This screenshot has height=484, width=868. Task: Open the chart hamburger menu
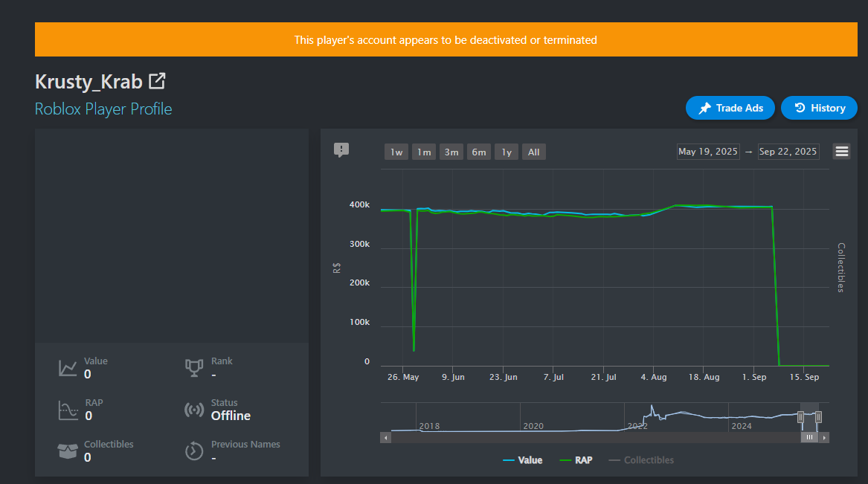click(x=841, y=152)
